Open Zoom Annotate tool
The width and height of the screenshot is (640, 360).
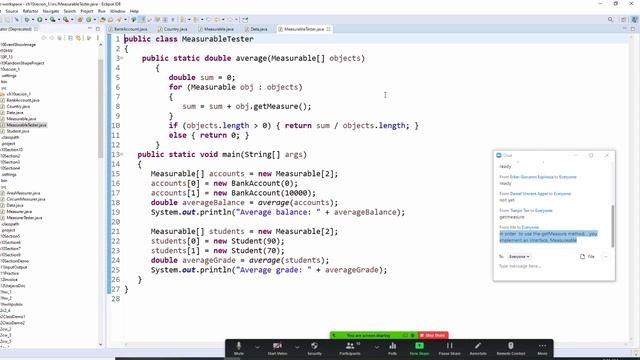[478, 349]
